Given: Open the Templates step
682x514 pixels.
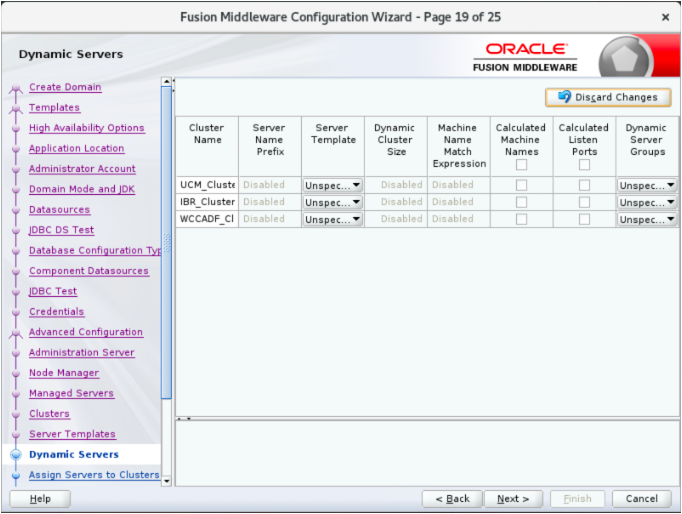Looking at the screenshot, I should click(54, 107).
